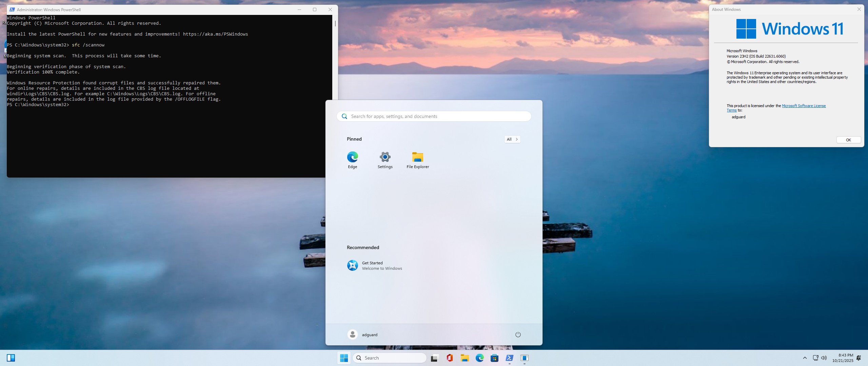Image resolution: width=868 pixels, height=366 pixels.
Task: Switch to PowerShell via taskbar icon
Action: coord(509,358)
